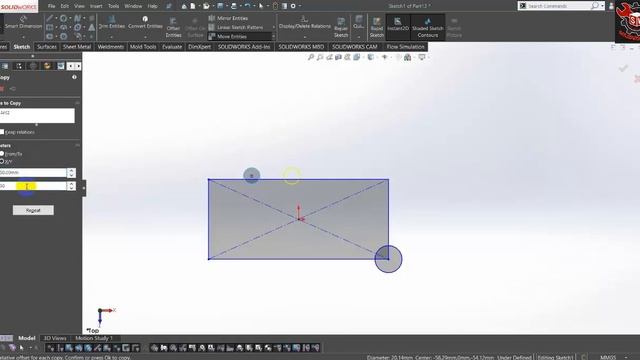The image size is (640, 360).
Task: Click the Home icon in the title bar
Action: pos(184,6)
